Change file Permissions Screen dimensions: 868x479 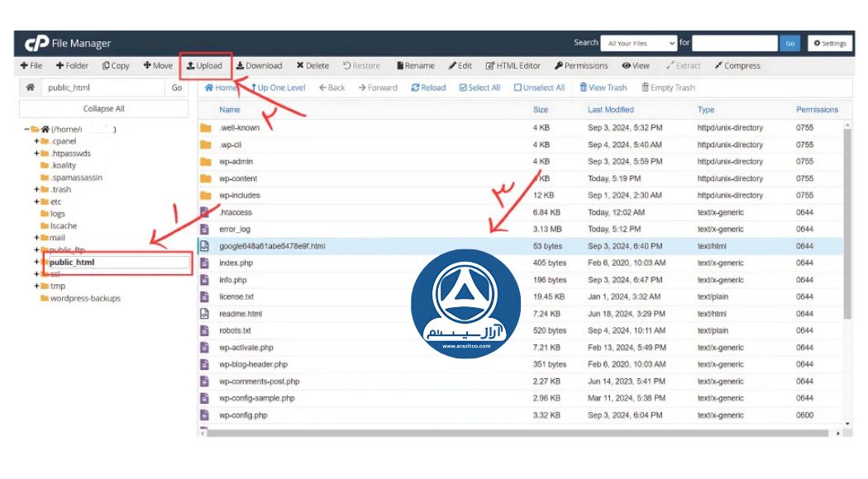[x=581, y=66]
